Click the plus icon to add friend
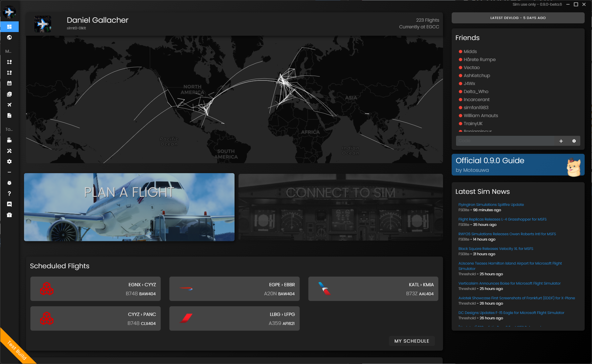 pos(561,141)
